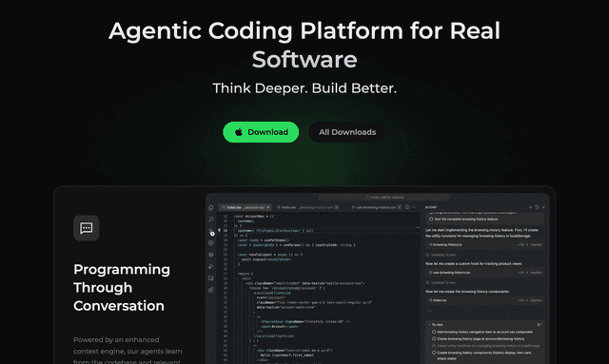
Task: Close the index.tsx account-nav tab
Action: pyautogui.click(x=268, y=207)
